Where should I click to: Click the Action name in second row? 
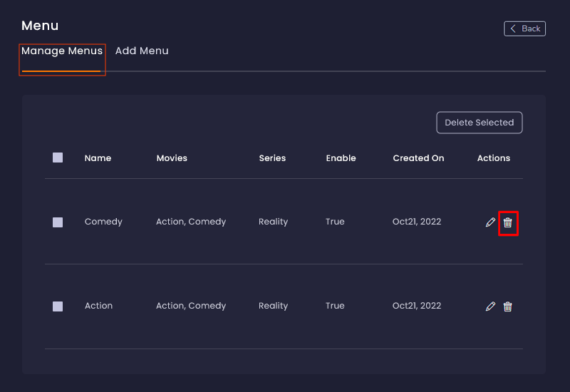pos(98,306)
